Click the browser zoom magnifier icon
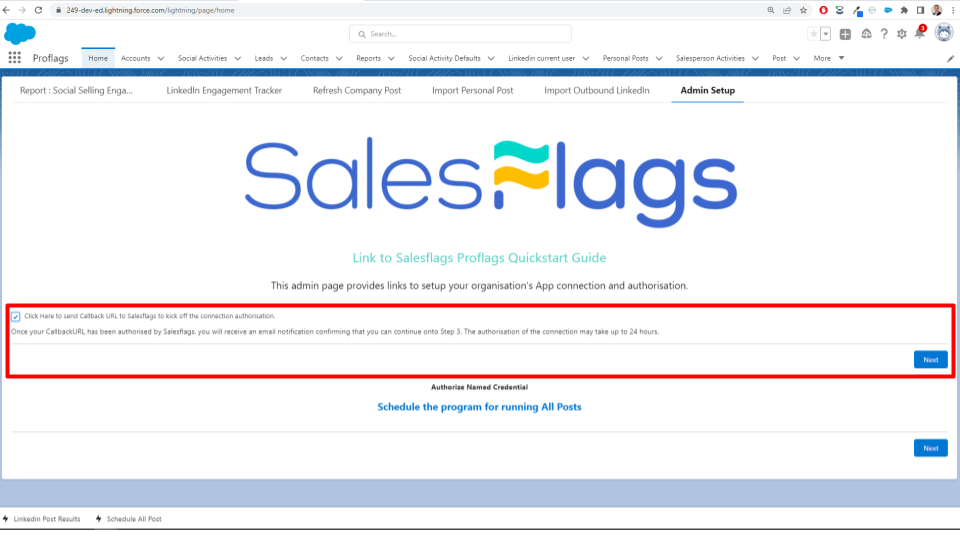 (771, 10)
